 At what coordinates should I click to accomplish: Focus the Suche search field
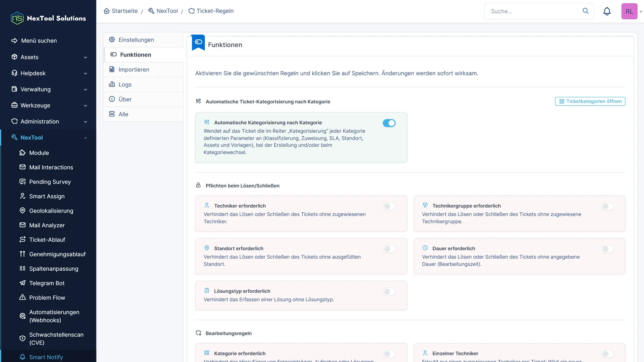point(535,11)
